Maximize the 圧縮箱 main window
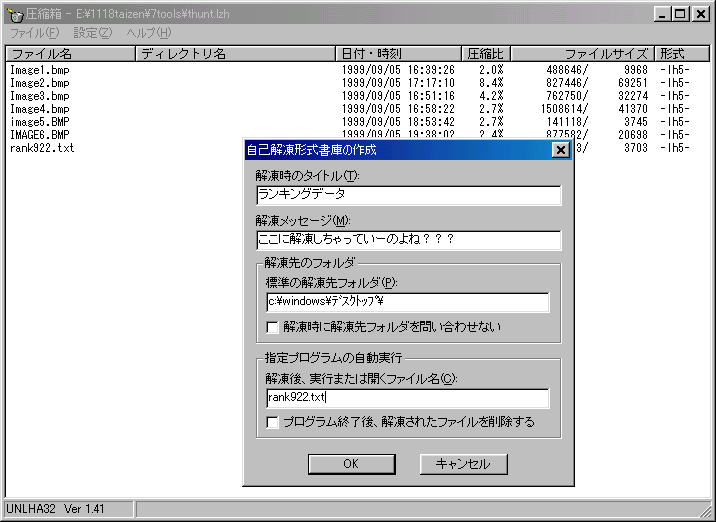The image size is (716, 522). pyautogui.click(x=681, y=14)
